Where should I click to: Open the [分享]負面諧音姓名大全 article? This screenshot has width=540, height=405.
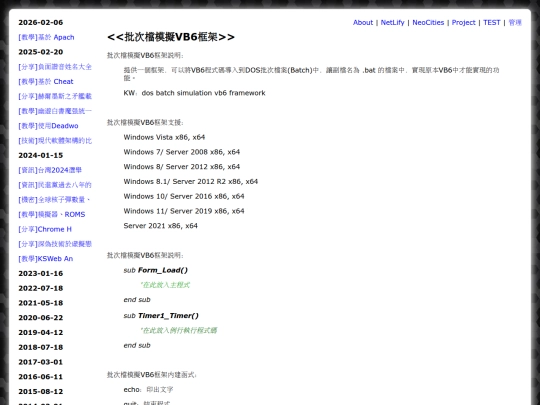click(x=55, y=67)
